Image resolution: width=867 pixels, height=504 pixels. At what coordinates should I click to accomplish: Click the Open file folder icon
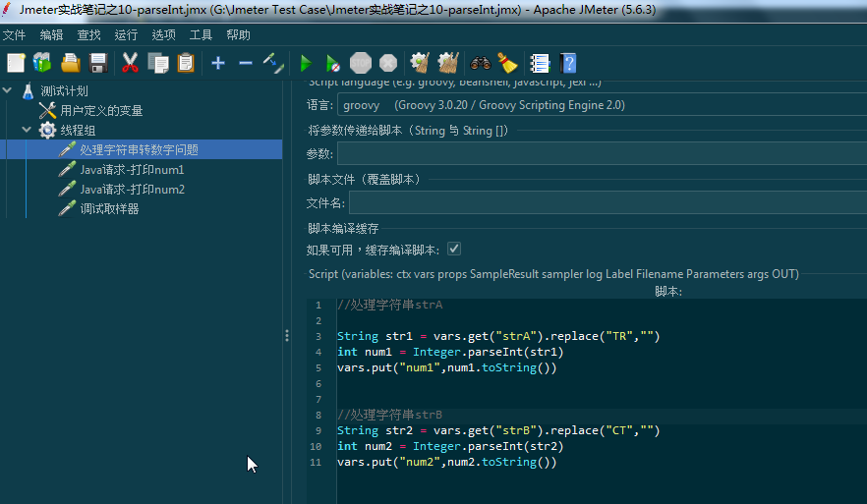pos(71,63)
